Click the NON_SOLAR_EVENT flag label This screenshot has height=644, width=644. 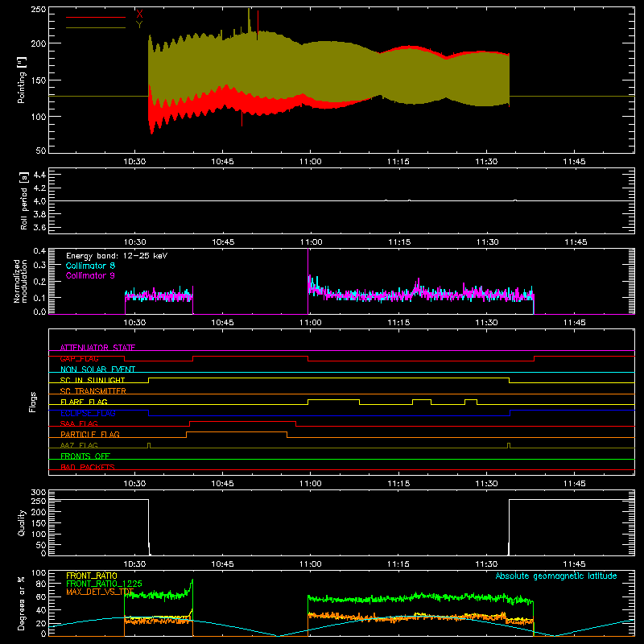click(x=97, y=369)
